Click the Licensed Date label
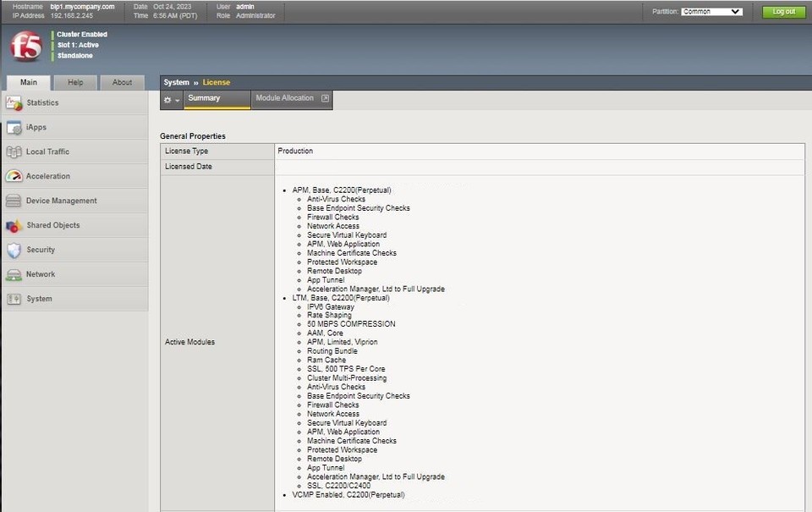 tap(189, 167)
